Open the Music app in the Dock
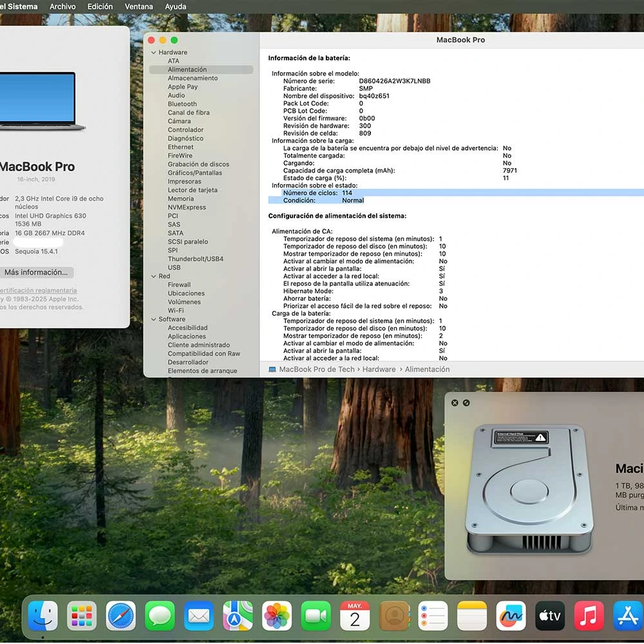Screen dimensions: 644x644 click(x=589, y=616)
